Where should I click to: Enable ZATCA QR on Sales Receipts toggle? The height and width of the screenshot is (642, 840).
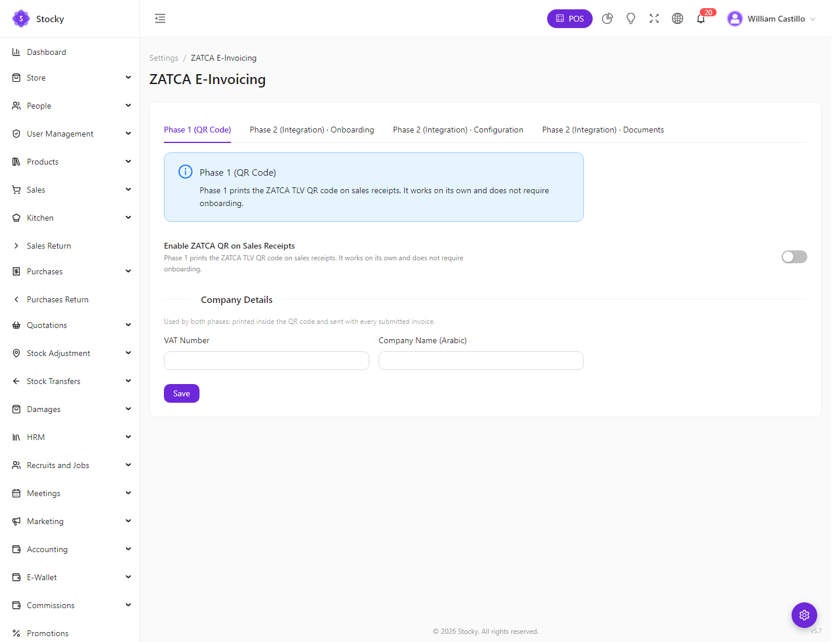(x=794, y=257)
